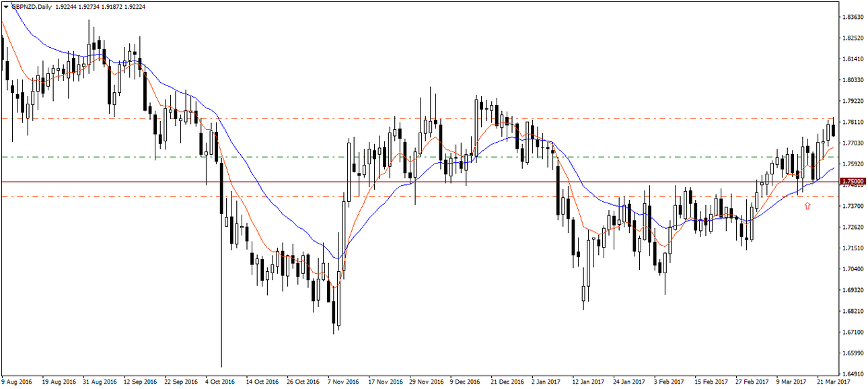The image size is (868, 389).
Task: Click price axis value 1.69320
Action: (855, 290)
